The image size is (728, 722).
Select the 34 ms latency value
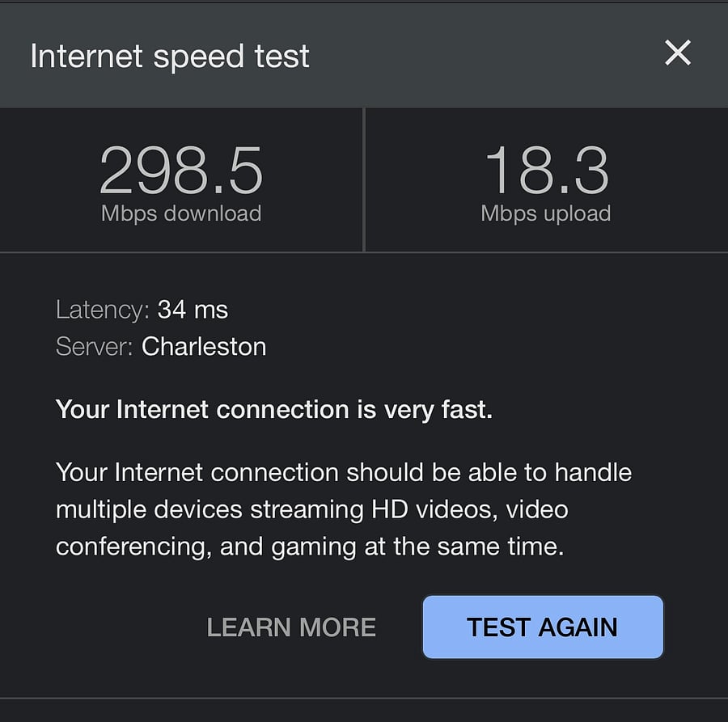(193, 310)
